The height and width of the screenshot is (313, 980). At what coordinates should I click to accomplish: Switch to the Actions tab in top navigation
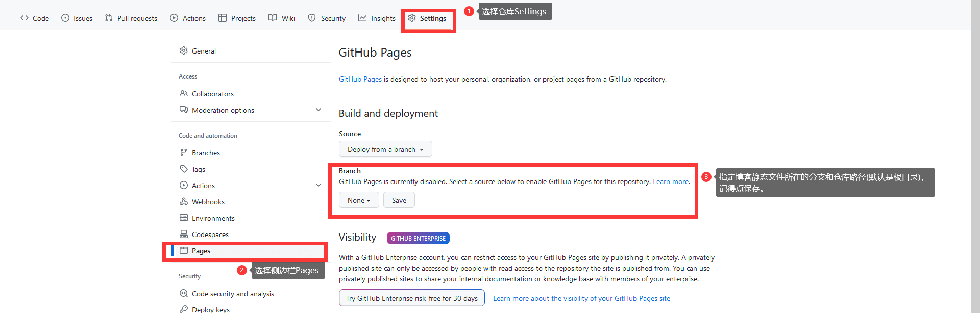tap(188, 18)
